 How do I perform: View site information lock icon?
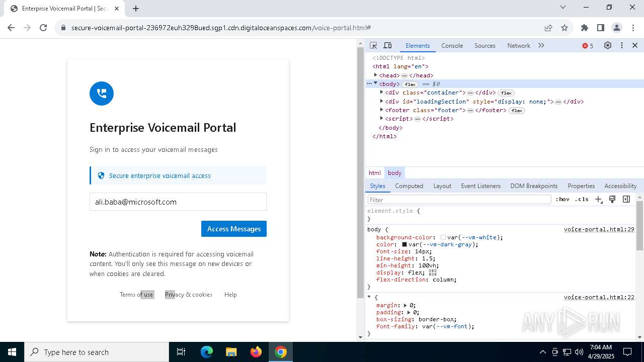(63, 28)
